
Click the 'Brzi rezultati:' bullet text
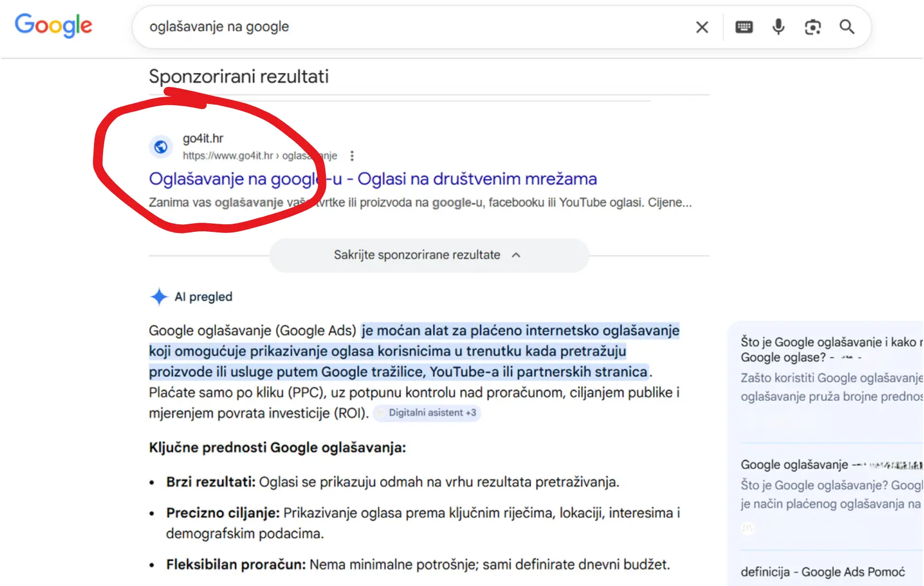[211, 482]
